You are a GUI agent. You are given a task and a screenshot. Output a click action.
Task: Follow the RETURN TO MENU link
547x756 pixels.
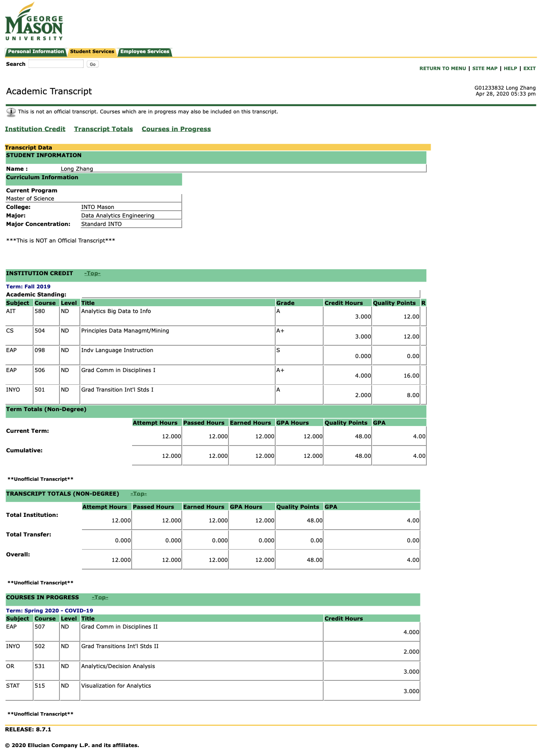[443, 68]
